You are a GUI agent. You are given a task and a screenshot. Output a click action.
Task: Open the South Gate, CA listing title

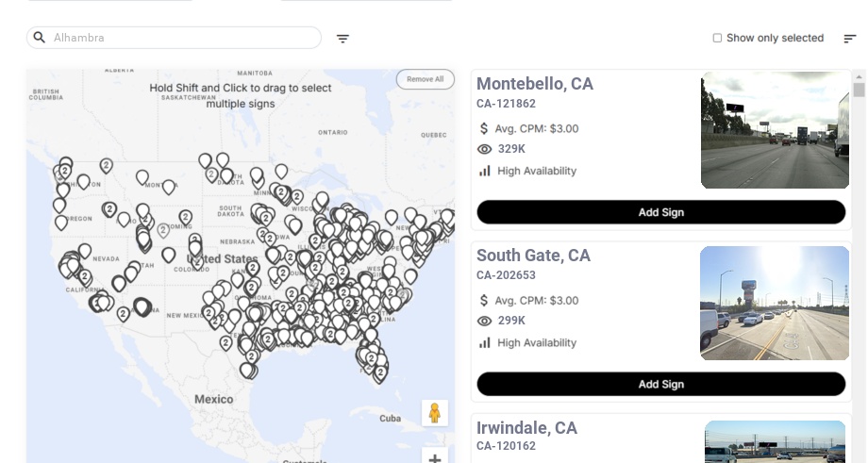tap(533, 256)
